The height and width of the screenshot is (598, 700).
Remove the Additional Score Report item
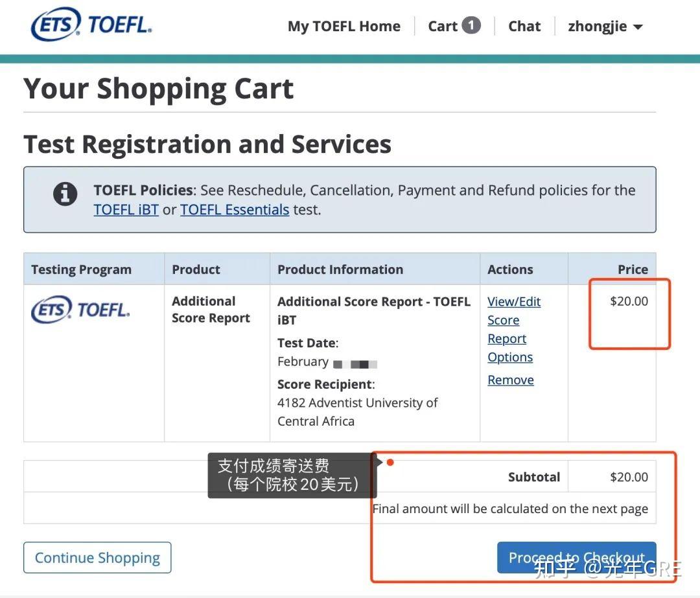[510, 380]
